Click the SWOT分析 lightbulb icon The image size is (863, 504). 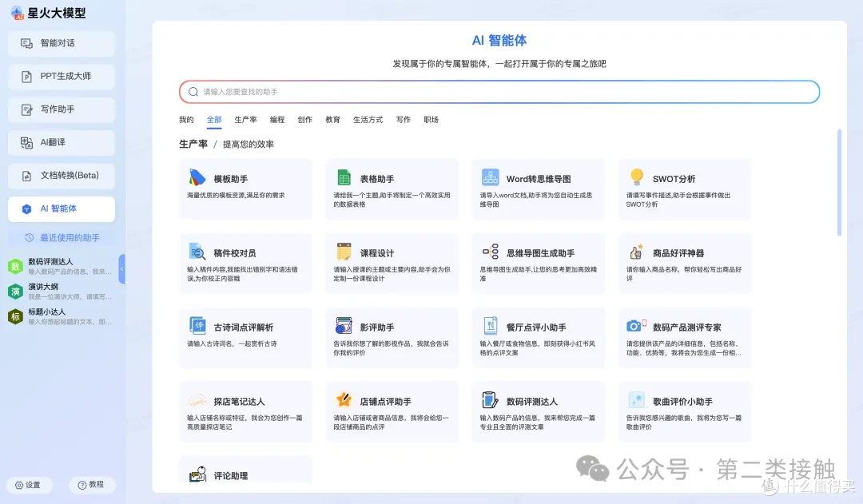coord(637,177)
